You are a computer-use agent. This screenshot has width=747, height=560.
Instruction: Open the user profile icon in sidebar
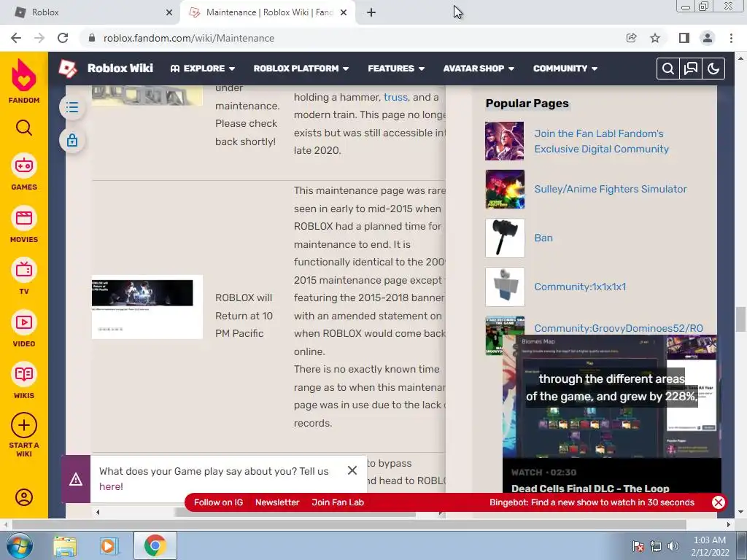[x=24, y=497]
